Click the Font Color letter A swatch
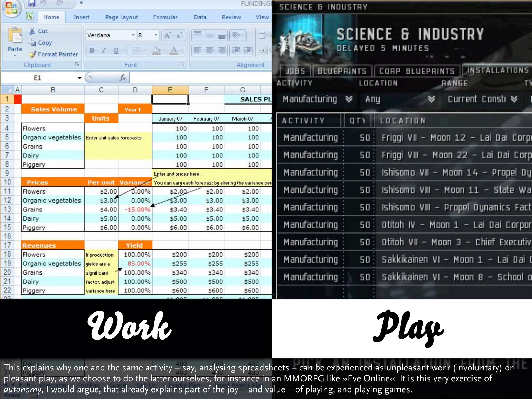The image size is (532, 399). (x=174, y=50)
